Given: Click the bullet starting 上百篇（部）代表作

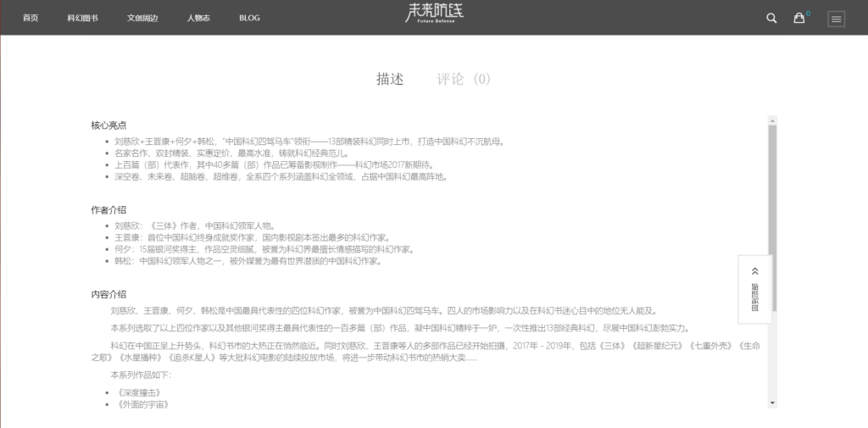Looking at the screenshot, I should tap(274, 165).
